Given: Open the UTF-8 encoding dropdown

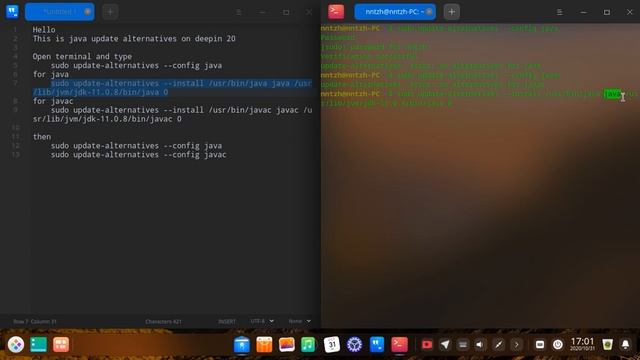Looking at the screenshot, I should [x=262, y=321].
